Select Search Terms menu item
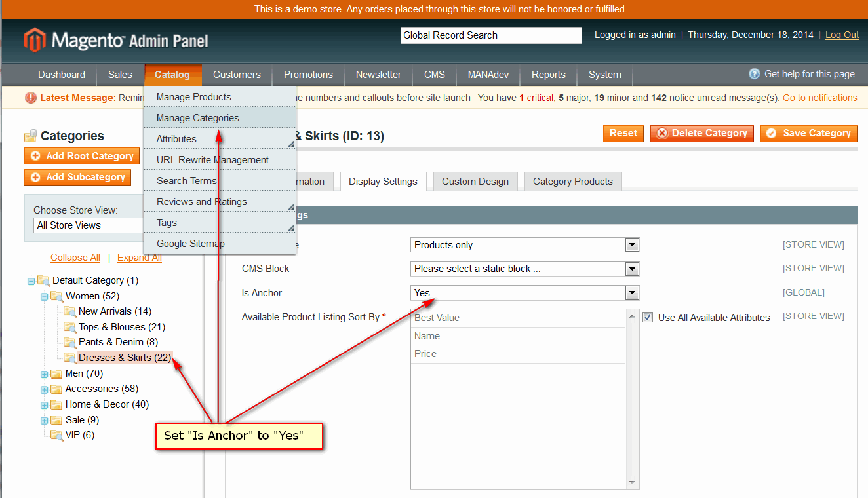868x498 pixels. (x=220, y=181)
